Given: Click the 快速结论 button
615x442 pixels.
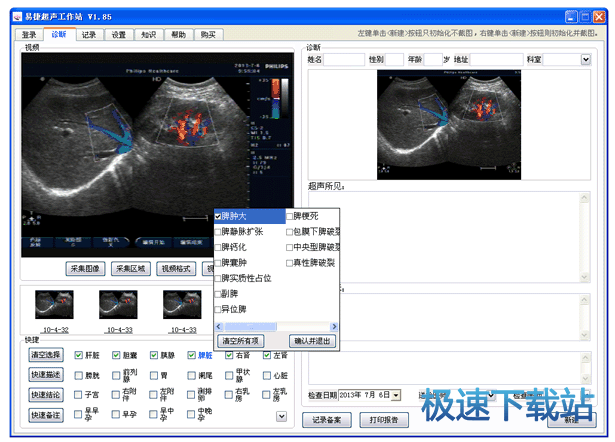Looking at the screenshot, I should (x=46, y=395).
